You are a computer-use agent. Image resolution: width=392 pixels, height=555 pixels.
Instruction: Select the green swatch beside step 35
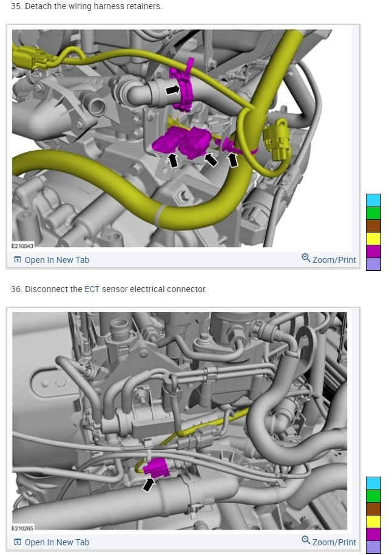373,213
